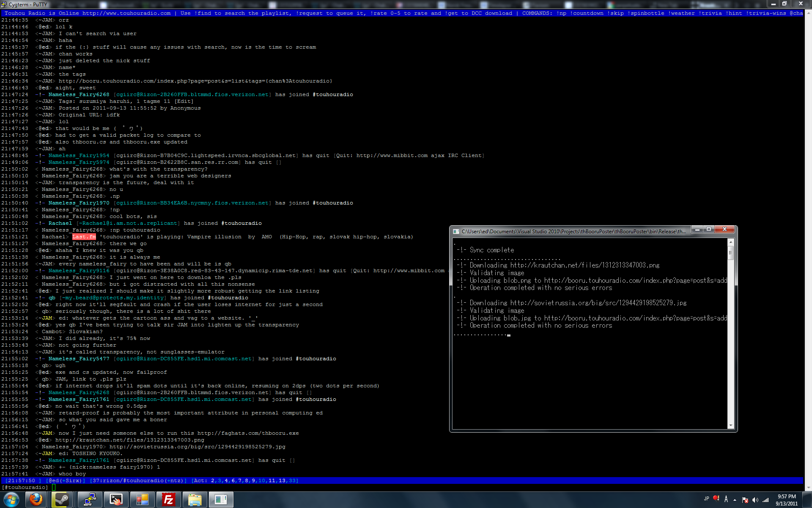Open Firefox from the taskbar
812x508 pixels.
(36, 500)
